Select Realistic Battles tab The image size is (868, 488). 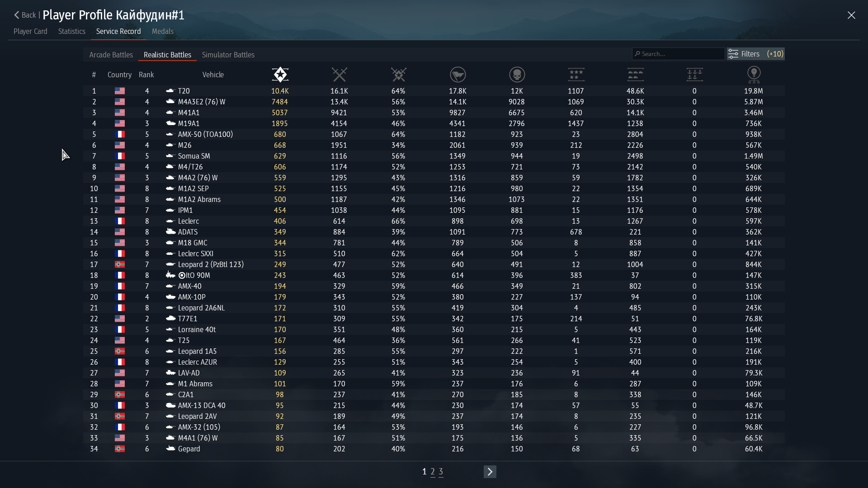167,55
